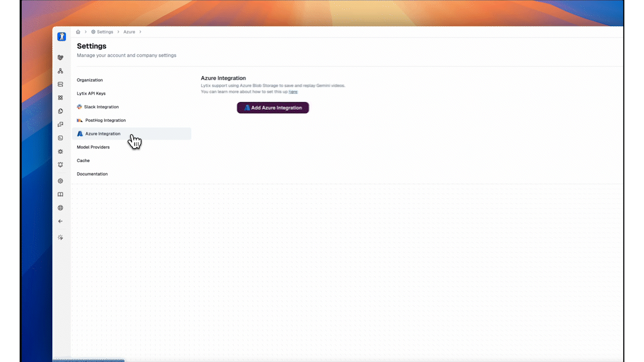This screenshot has width=644, height=362.
Task: Click the Azure logo in settings menu
Action: 80,134
